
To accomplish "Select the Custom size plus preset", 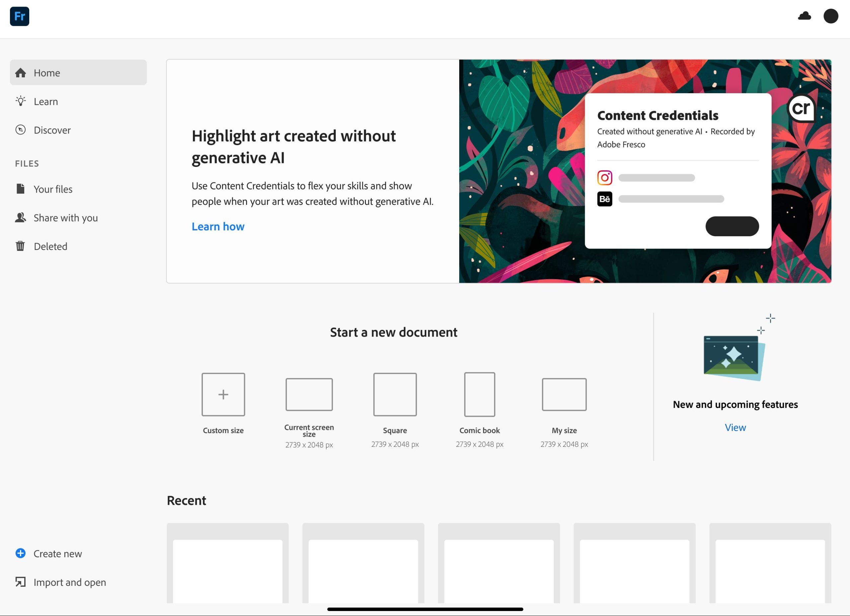I will click(223, 394).
